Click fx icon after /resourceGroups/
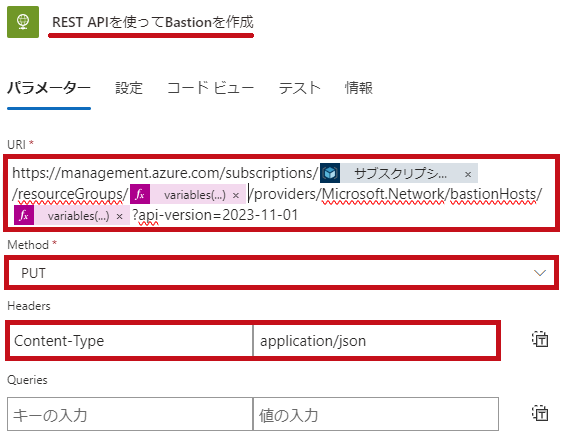 [x=140, y=195]
